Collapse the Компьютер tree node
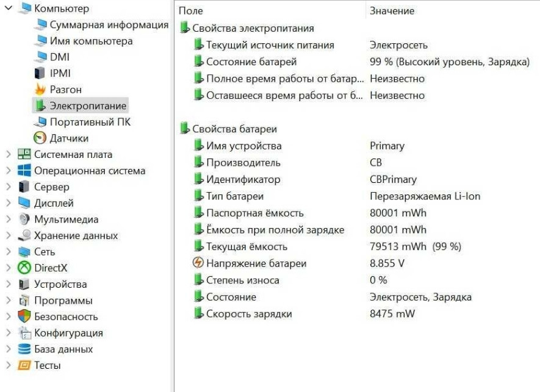Screen dimensions: 540x392 click(x=8, y=9)
